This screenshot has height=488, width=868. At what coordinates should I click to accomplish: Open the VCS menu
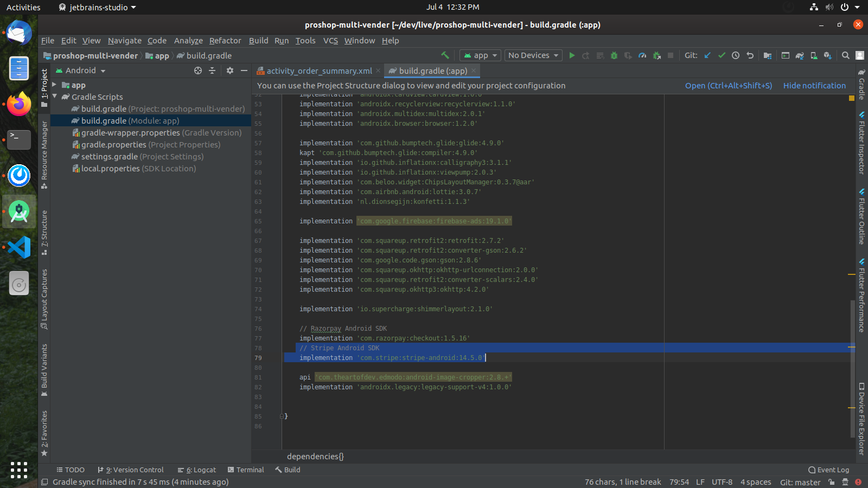pos(330,41)
